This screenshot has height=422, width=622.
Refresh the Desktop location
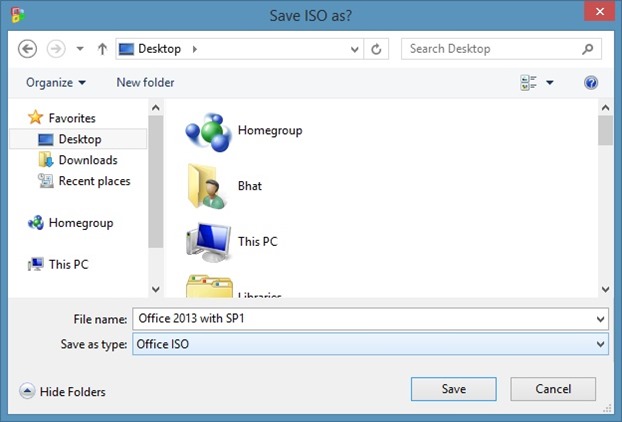point(376,49)
